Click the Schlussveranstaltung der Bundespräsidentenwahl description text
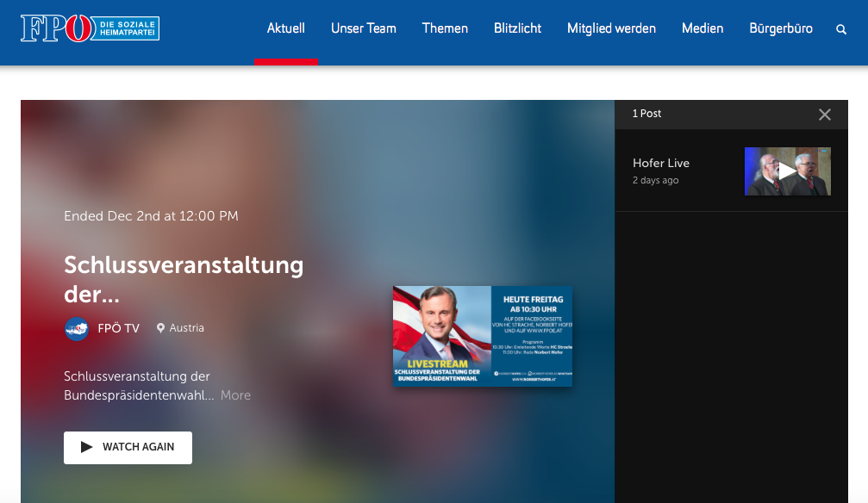This screenshot has width=868, height=503. click(139, 386)
